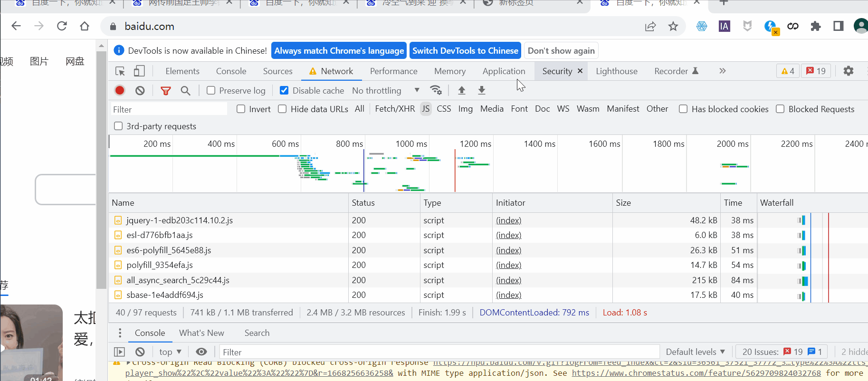Open Default levels dropdown
The height and width of the screenshot is (381, 868).
click(696, 352)
